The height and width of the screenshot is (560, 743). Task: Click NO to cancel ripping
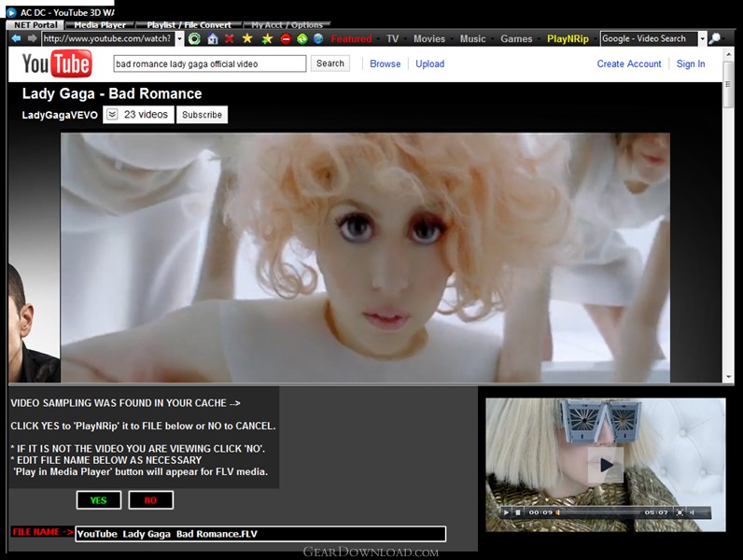tap(150, 500)
